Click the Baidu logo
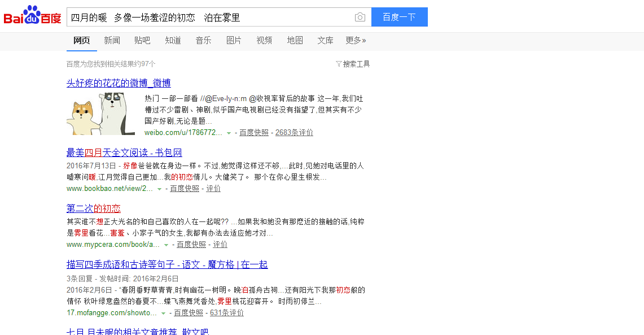 click(32, 16)
